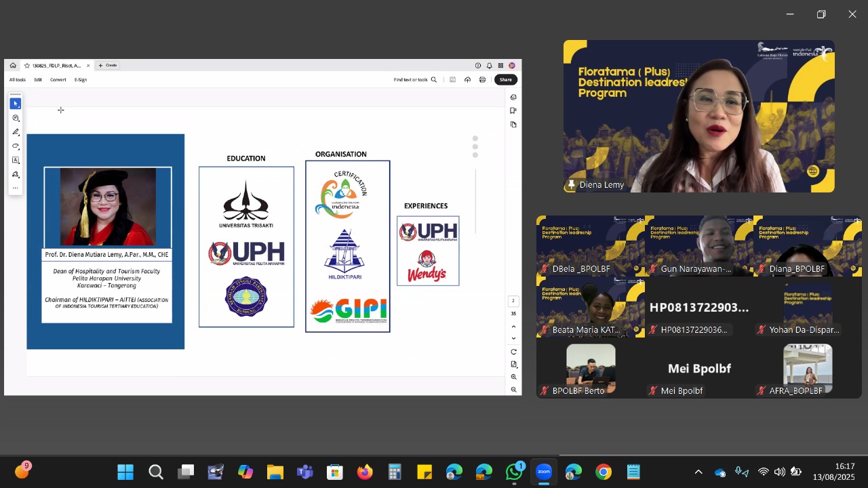Open Acrobat help icon
The height and width of the screenshot is (488, 868).
[x=478, y=66]
